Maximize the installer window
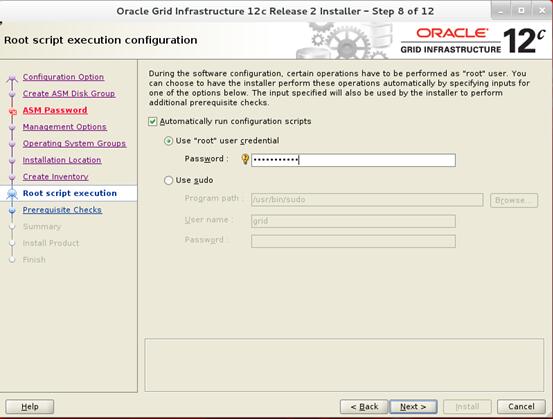This screenshot has width=553, height=419. (521, 11)
